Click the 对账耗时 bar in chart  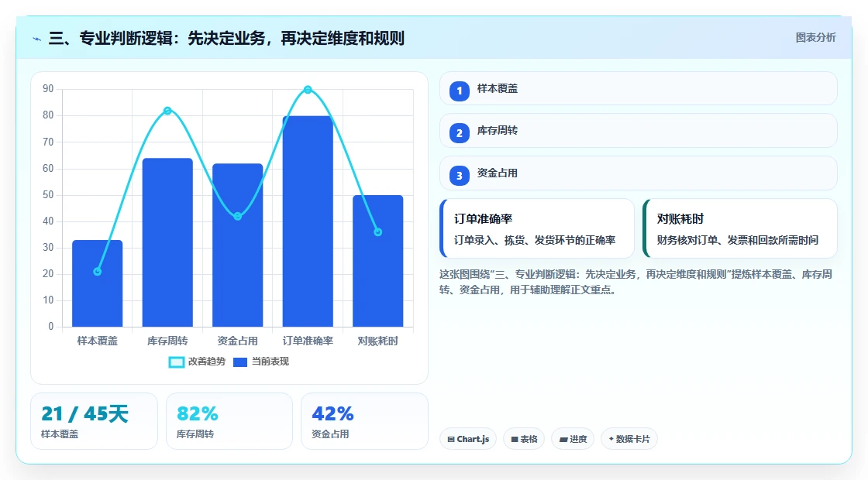click(378, 261)
